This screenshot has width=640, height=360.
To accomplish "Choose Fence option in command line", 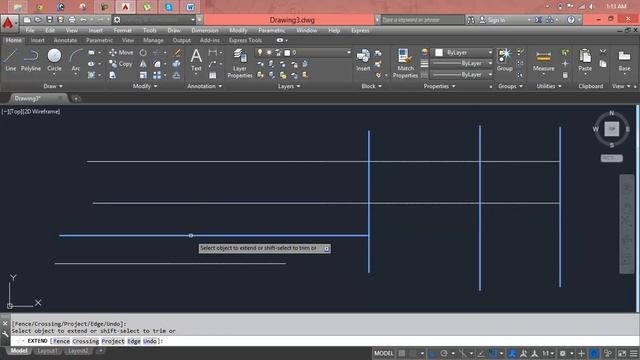I will [x=61, y=341].
